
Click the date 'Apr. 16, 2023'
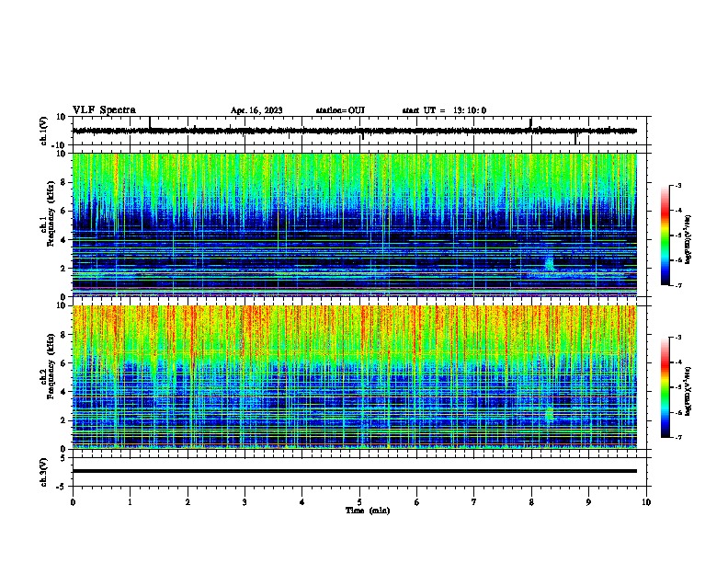[256, 110]
